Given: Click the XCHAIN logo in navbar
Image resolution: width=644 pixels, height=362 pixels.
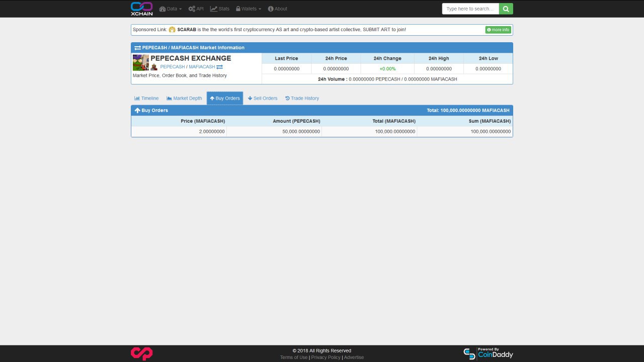Looking at the screenshot, I should [141, 9].
